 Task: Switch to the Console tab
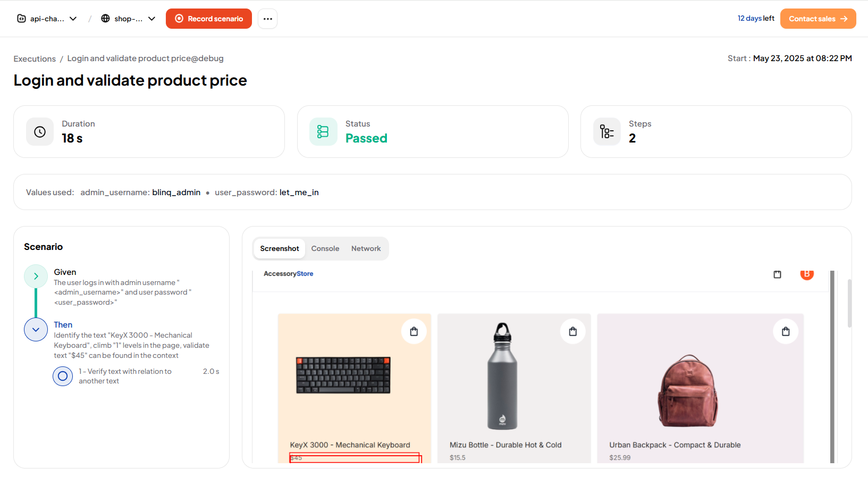(325, 248)
